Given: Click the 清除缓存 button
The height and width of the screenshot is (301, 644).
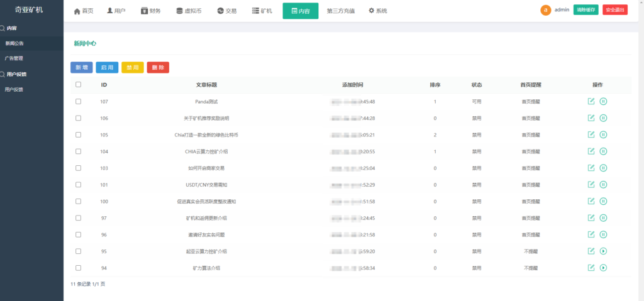Looking at the screenshot, I should point(586,10).
